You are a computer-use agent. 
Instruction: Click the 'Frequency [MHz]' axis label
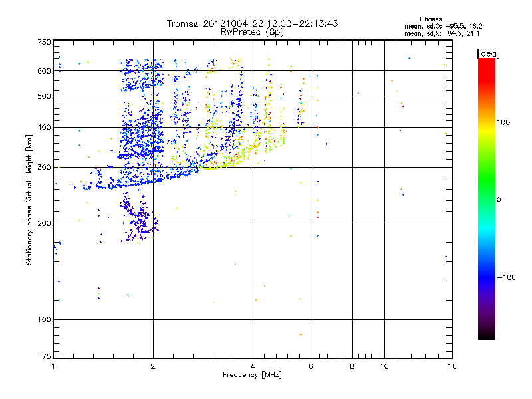[252, 375]
